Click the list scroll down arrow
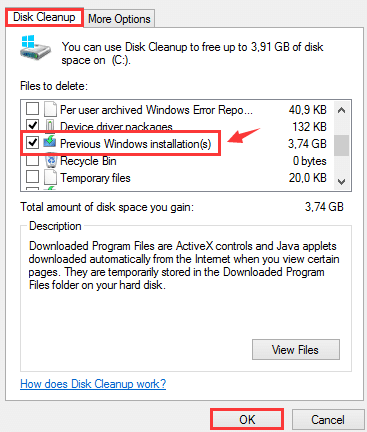The width and height of the screenshot is (367, 432). [x=341, y=181]
